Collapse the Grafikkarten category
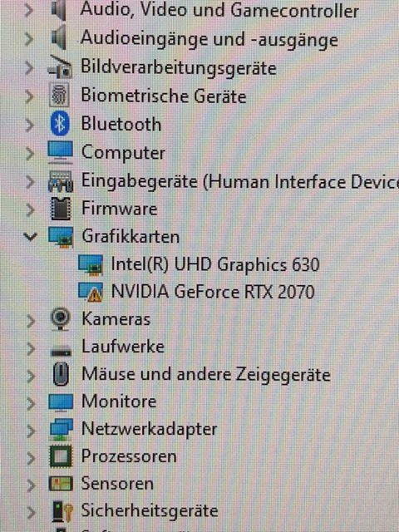Image resolution: width=399 pixels, height=532 pixels. pos(30,236)
